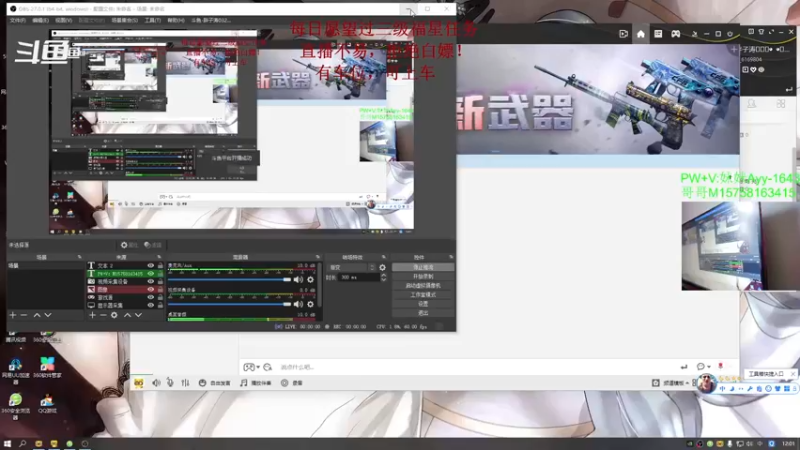Remove the selected scene with the minus button
This screenshot has width=800, height=450.
[24, 315]
